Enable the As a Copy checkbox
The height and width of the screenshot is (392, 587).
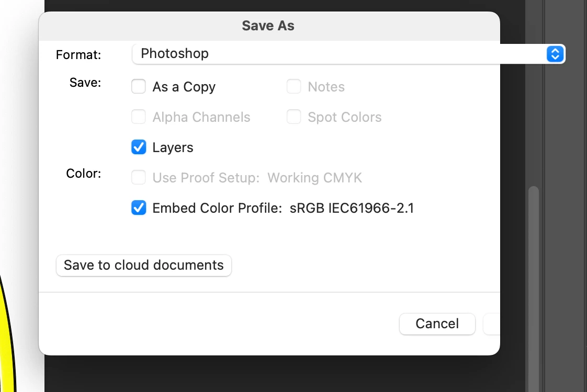139,86
